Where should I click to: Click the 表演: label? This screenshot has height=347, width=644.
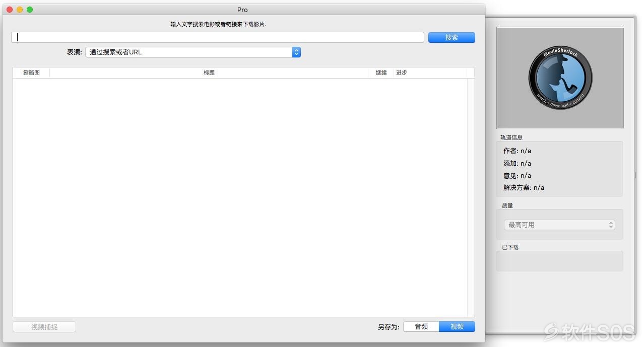(75, 52)
